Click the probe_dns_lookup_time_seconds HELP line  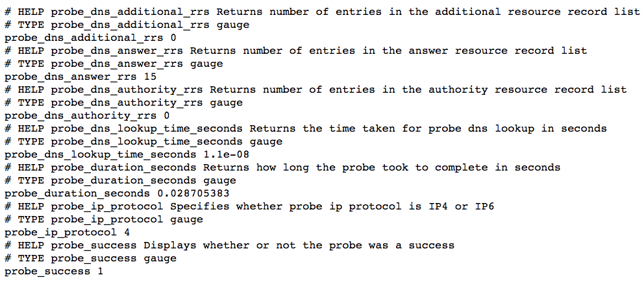point(306,129)
